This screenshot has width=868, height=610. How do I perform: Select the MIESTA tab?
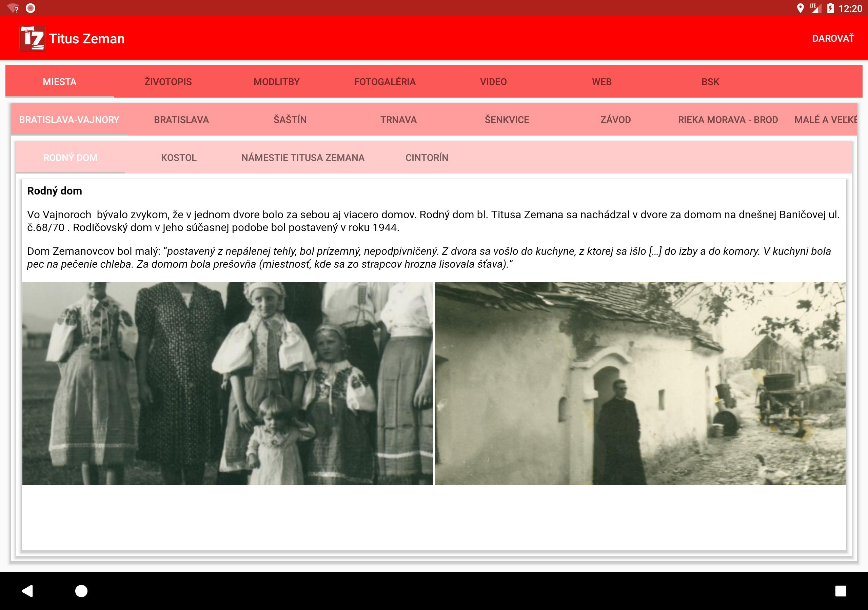click(x=59, y=82)
